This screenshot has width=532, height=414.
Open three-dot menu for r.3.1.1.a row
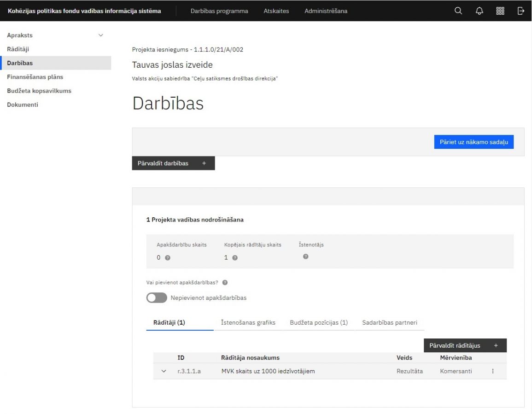click(x=493, y=371)
